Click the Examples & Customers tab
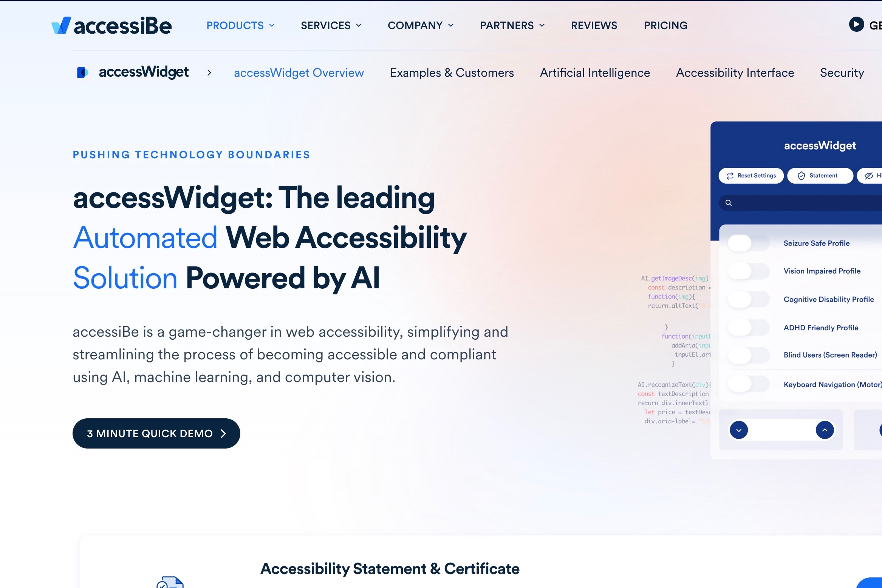The width and height of the screenshot is (882, 588). click(452, 73)
